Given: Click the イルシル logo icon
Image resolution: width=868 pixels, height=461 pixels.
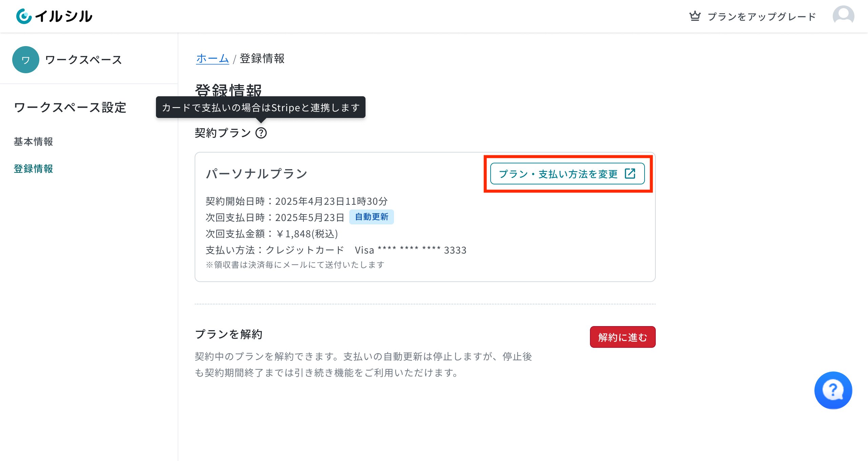Looking at the screenshot, I should click(x=24, y=16).
